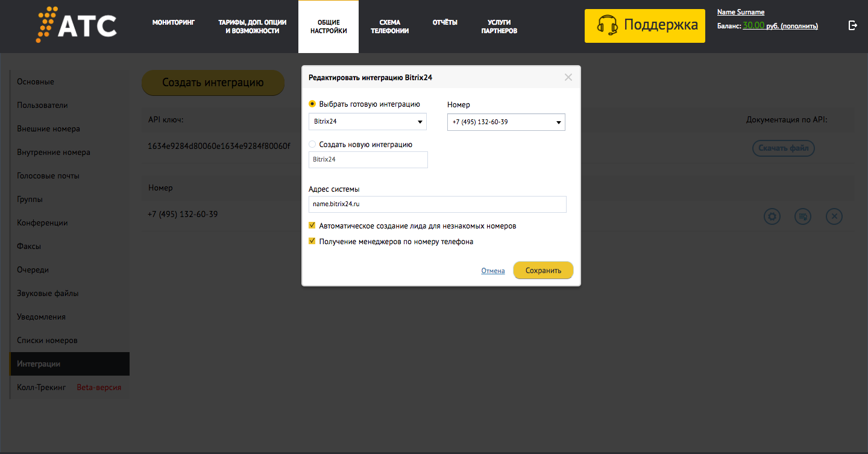Screen dimensions: 868x454
Task: Click the Поддержка support button
Action: [x=645, y=26]
